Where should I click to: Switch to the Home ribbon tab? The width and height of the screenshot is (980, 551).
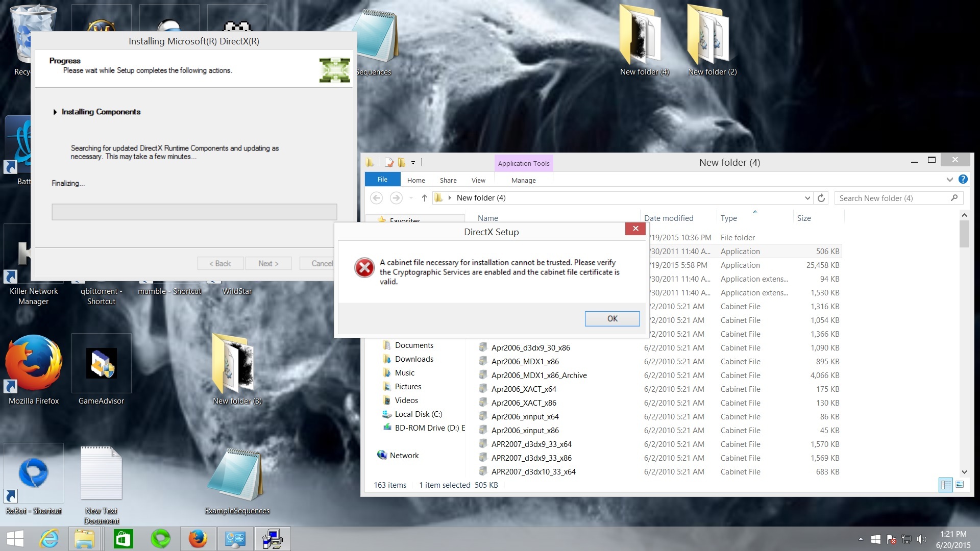click(416, 180)
